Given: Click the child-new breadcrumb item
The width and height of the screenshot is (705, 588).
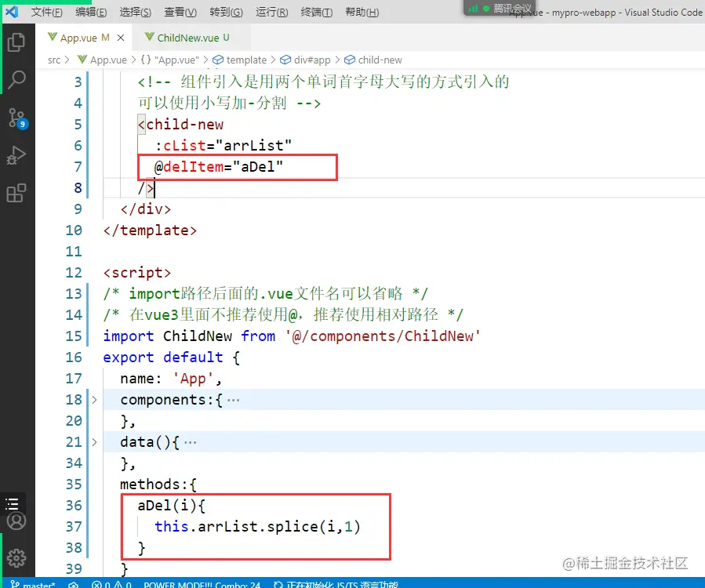Looking at the screenshot, I should click(379, 60).
